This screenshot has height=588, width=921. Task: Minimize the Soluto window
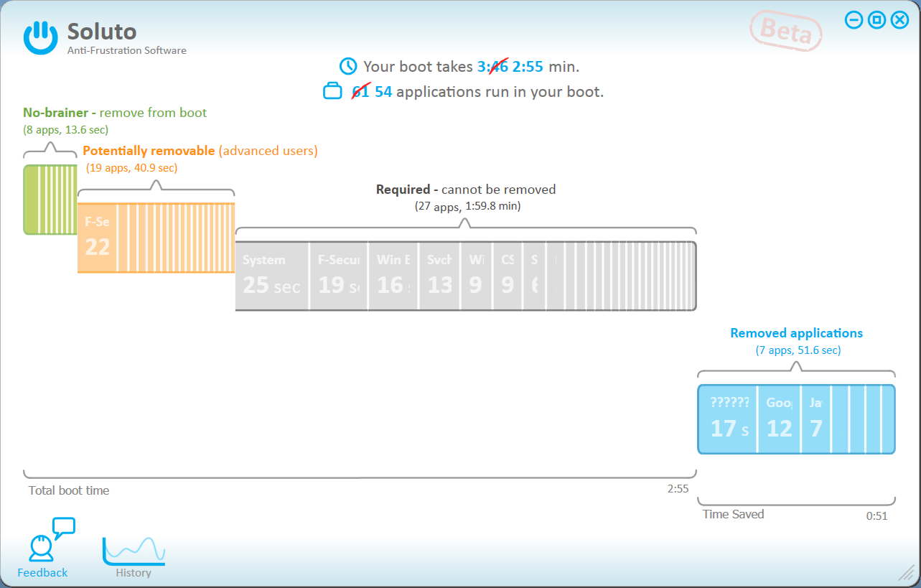(x=854, y=20)
